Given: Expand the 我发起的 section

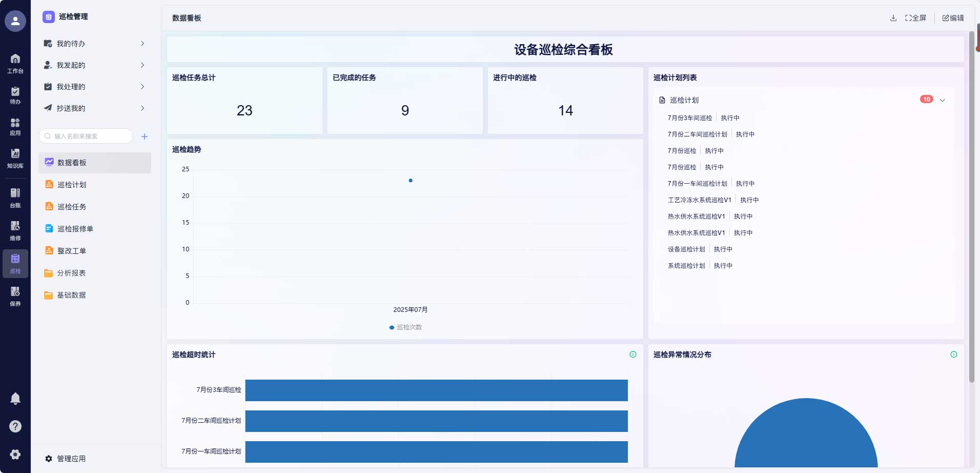Looking at the screenshot, I should (142, 65).
